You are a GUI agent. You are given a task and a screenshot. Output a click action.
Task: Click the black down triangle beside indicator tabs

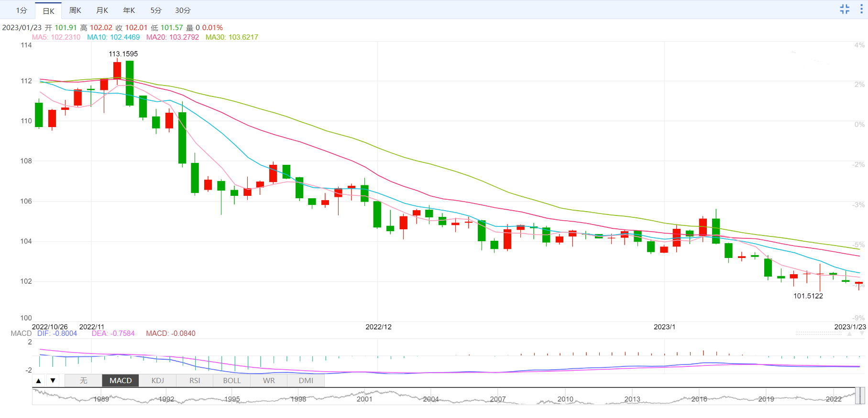tap(53, 381)
